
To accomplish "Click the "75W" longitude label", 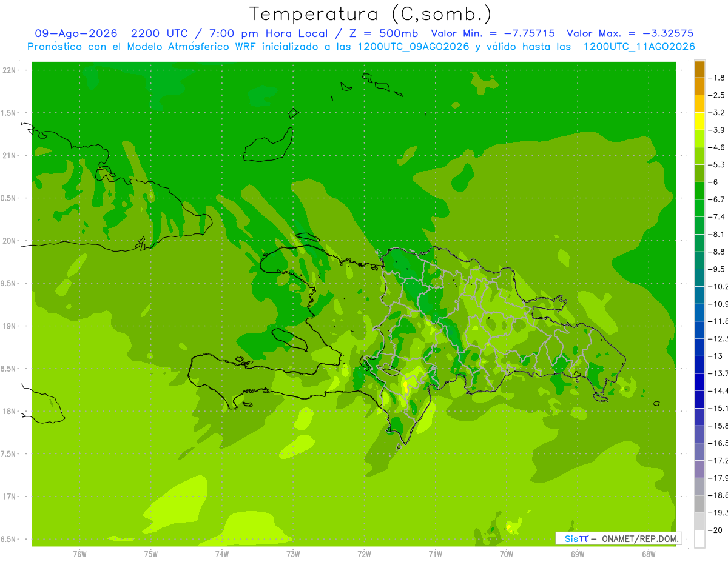I will (151, 554).
